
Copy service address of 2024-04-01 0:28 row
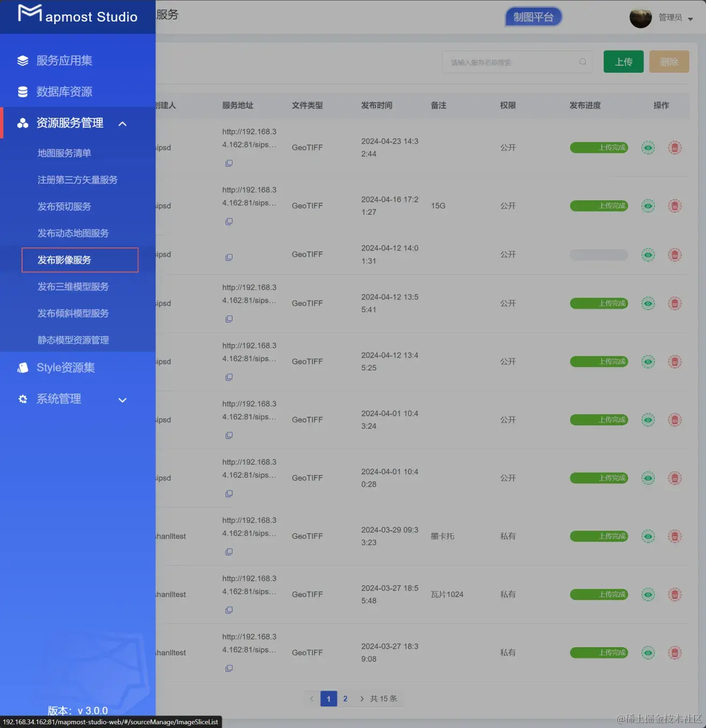pos(229,494)
